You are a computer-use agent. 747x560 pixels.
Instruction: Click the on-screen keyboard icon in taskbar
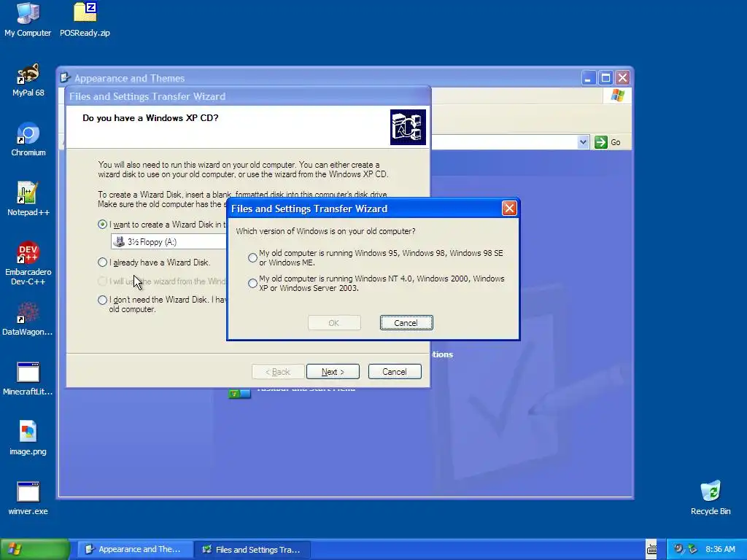tap(651, 549)
